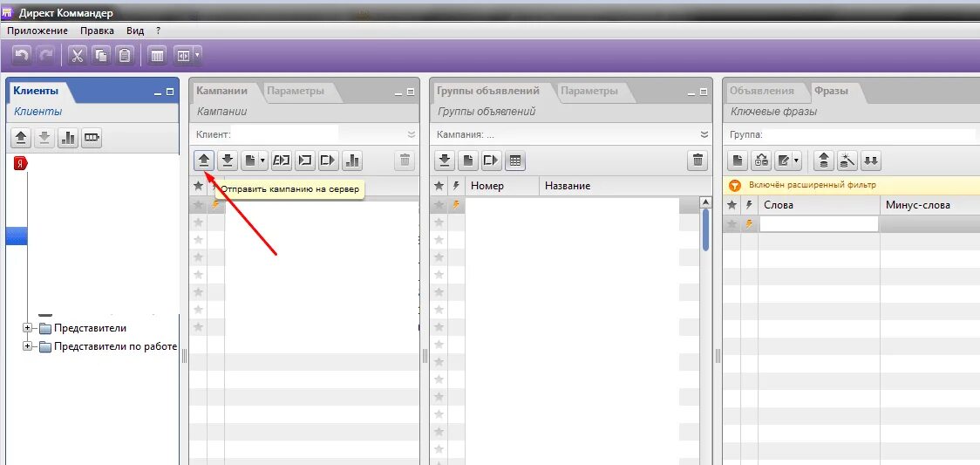
Task: Click the Redo arrow in the purple toolbar
Action: point(45,56)
